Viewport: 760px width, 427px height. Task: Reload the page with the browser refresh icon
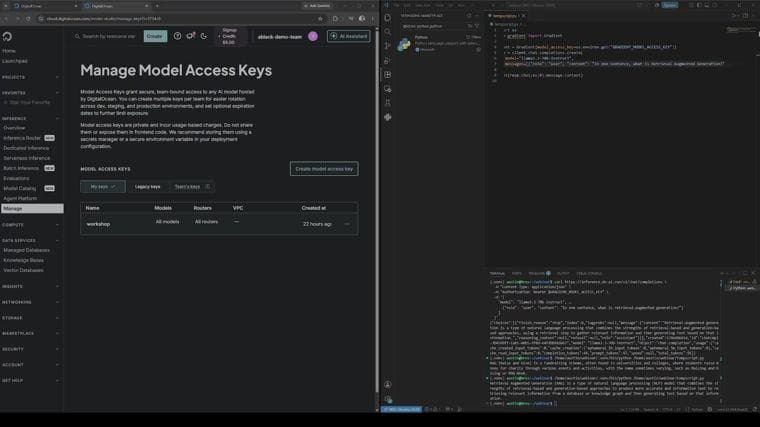click(28, 19)
